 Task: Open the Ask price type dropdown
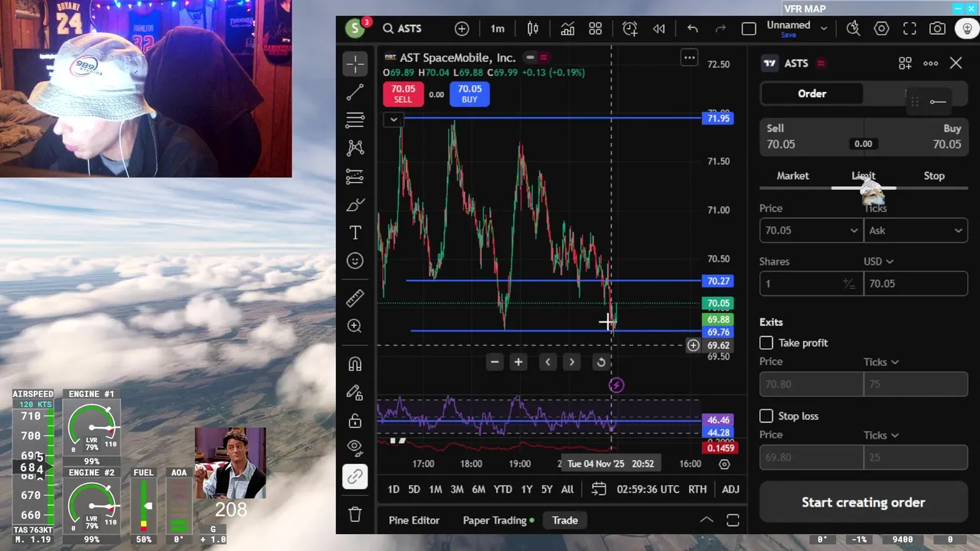point(916,230)
